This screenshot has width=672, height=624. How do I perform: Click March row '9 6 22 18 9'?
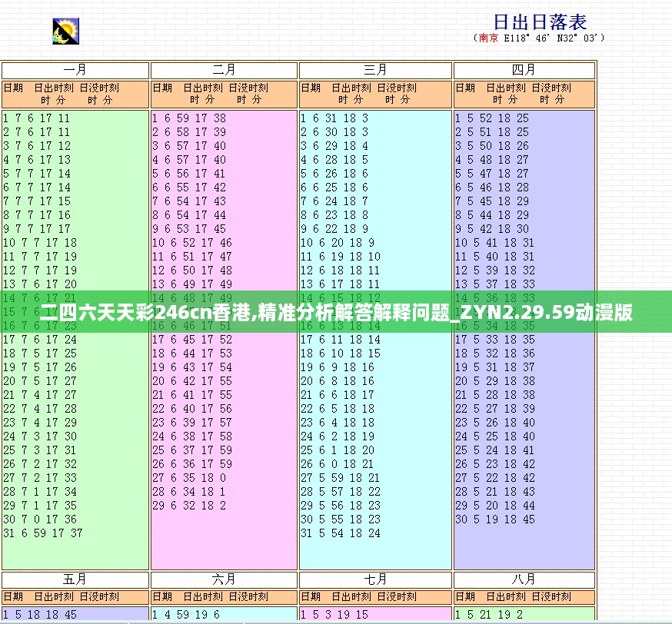point(334,229)
